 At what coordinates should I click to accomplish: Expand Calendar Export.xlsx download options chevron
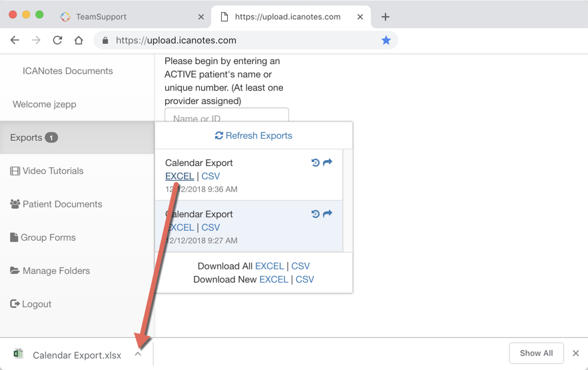pyautogui.click(x=138, y=354)
